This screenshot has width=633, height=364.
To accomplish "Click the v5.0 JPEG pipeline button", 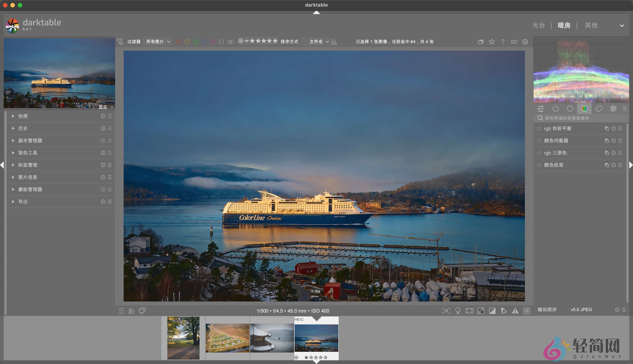I will [x=581, y=309].
